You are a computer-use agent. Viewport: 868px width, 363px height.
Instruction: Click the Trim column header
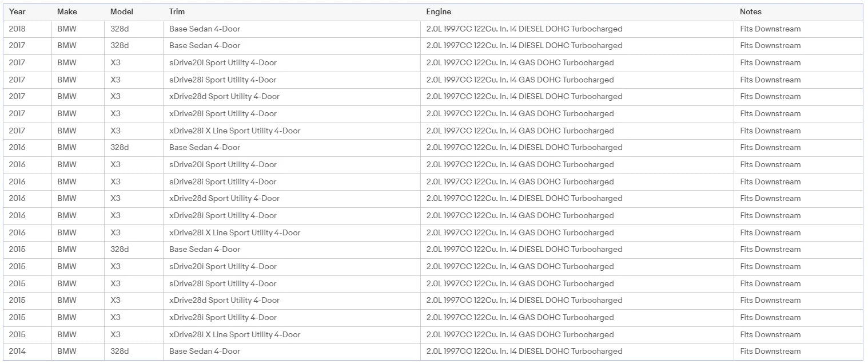pos(177,11)
